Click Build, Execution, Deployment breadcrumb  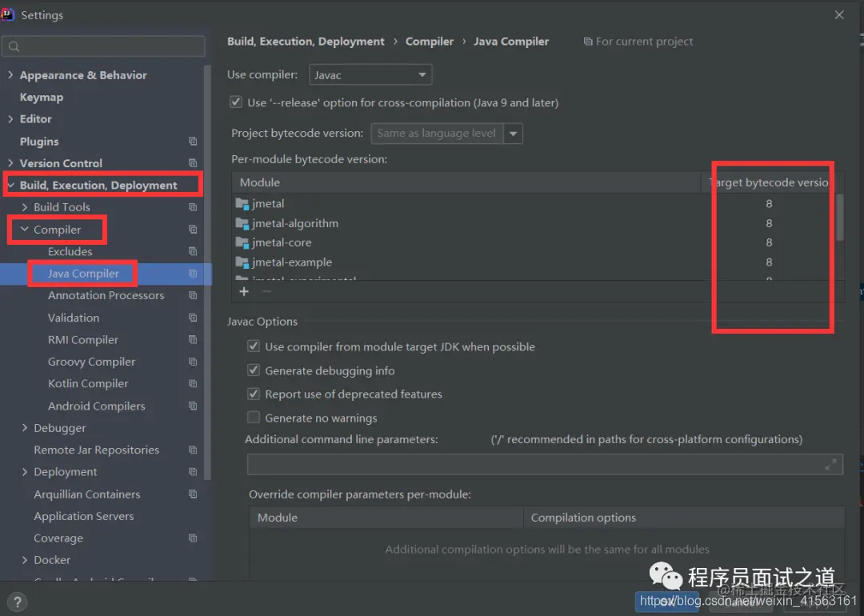click(x=306, y=42)
